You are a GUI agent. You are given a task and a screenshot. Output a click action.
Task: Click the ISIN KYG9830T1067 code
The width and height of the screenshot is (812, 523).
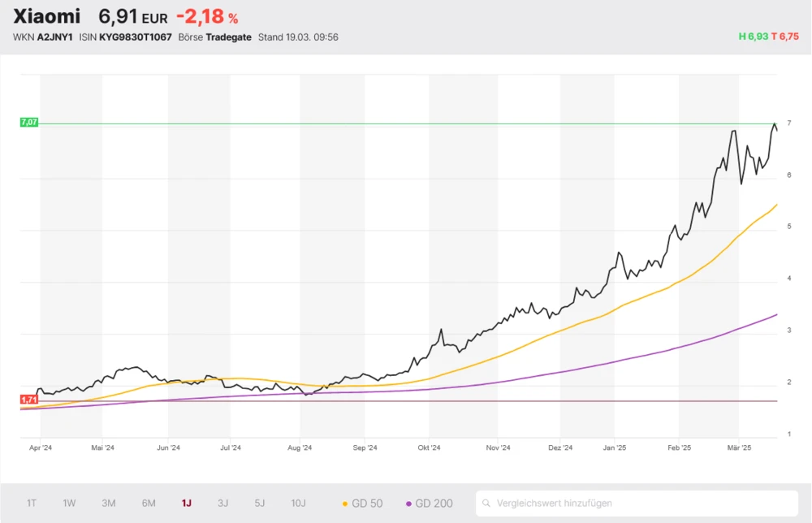[135, 37]
